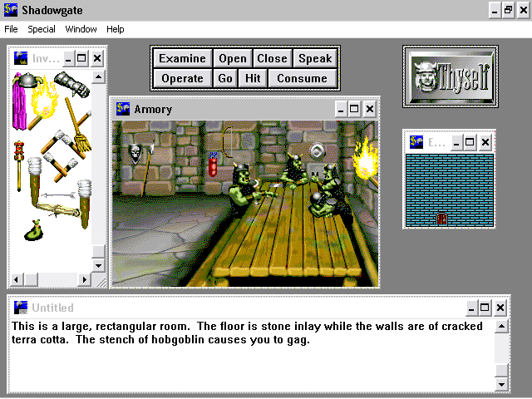
Task: Click the skull shield on Armory wall
Action: [x=135, y=154]
